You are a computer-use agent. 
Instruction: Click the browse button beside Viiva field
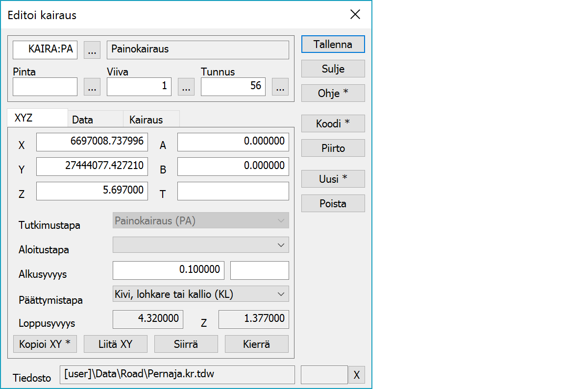(186, 87)
